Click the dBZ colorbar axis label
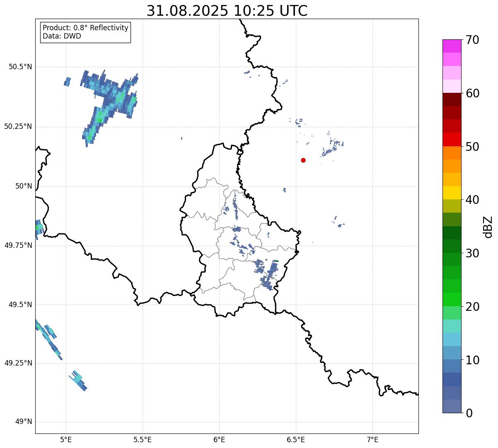Image resolution: width=498 pixels, height=448 pixels. (488, 227)
